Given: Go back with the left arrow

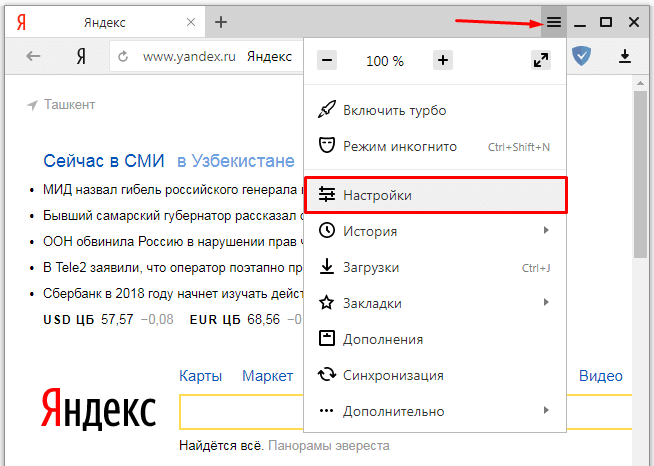Looking at the screenshot, I should [33, 56].
